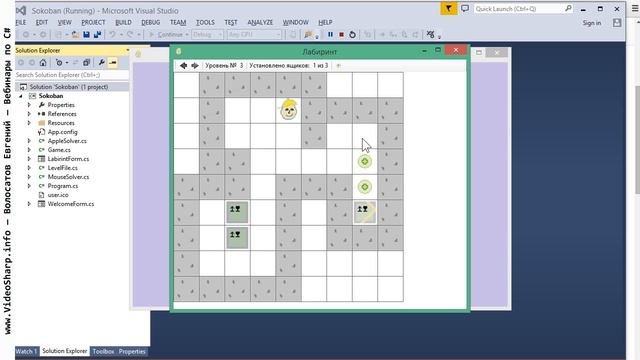640x360 pixels.
Task: Click the 'Уровень № 3' label
Action: pyautogui.click(x=224, y=65)
